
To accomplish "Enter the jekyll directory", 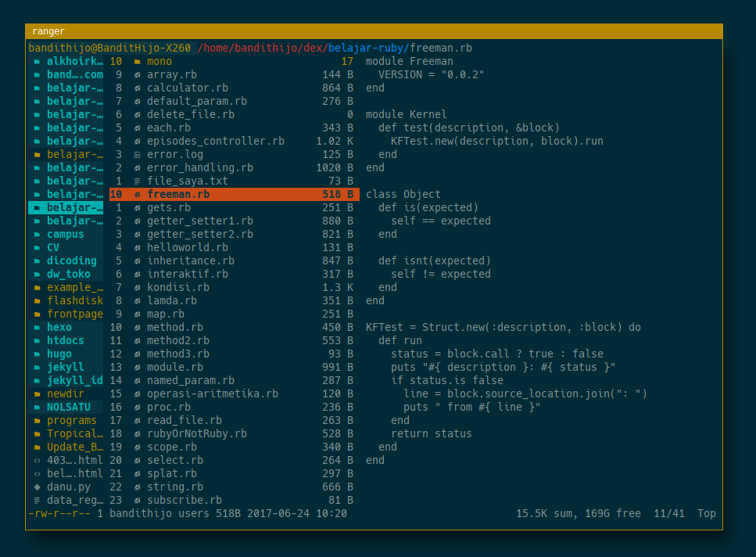I will click(66, 367).
